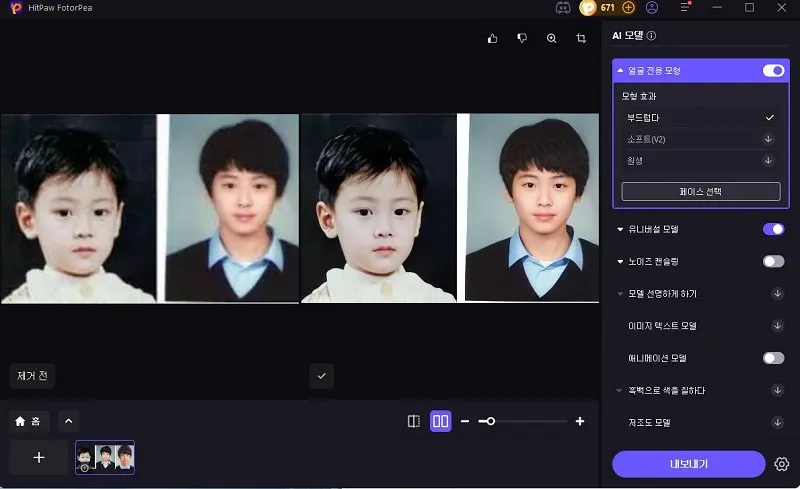Screen dimensions: 800x489
Task: Toggle the 유니버설 모델 switch
Action: click(x=773, y=229)
